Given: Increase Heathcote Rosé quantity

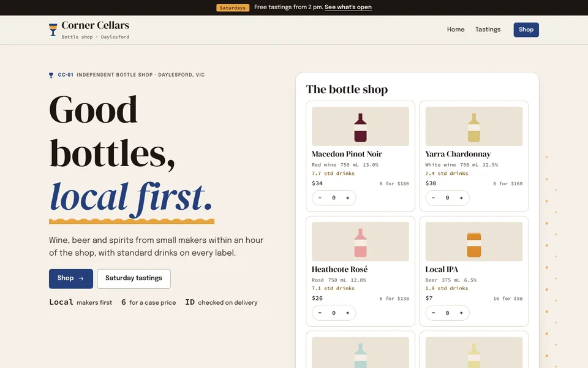Looking at the screenshot, I should (348, 313).
